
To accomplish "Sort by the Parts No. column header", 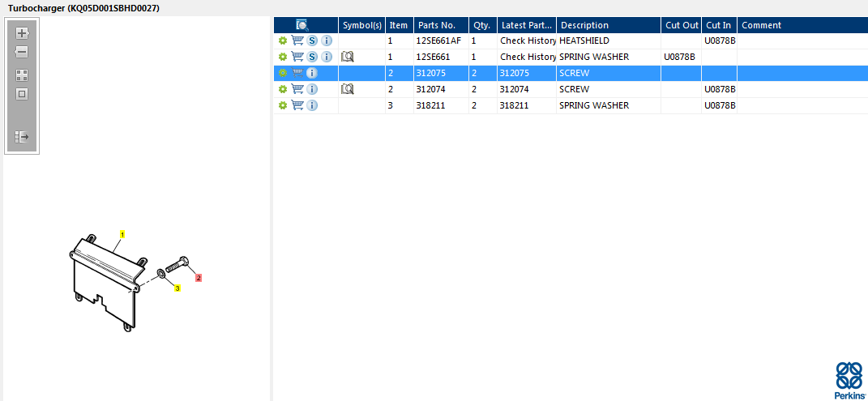I will (441, 25).
